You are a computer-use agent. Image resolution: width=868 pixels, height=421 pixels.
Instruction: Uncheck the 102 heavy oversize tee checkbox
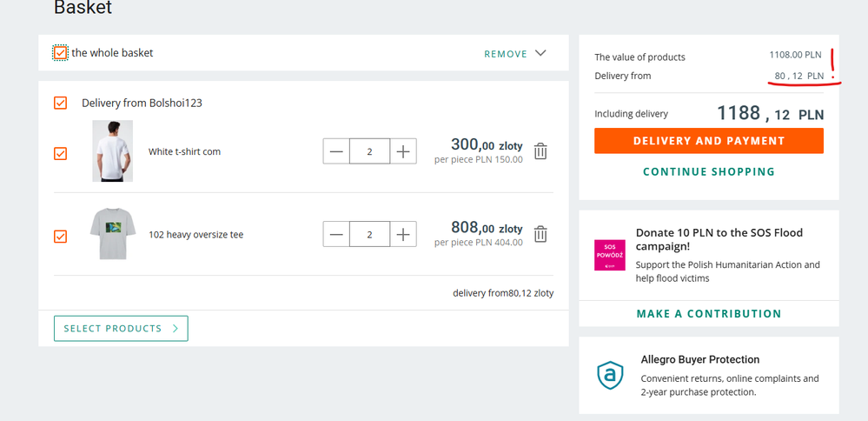[x=60, y=236]
